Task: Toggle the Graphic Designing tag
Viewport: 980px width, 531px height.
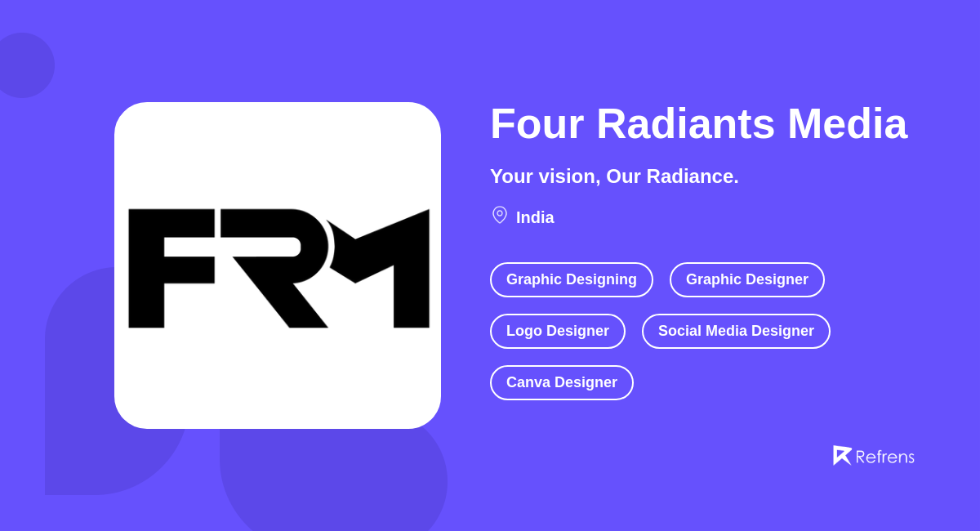Action: coord(572,279)
